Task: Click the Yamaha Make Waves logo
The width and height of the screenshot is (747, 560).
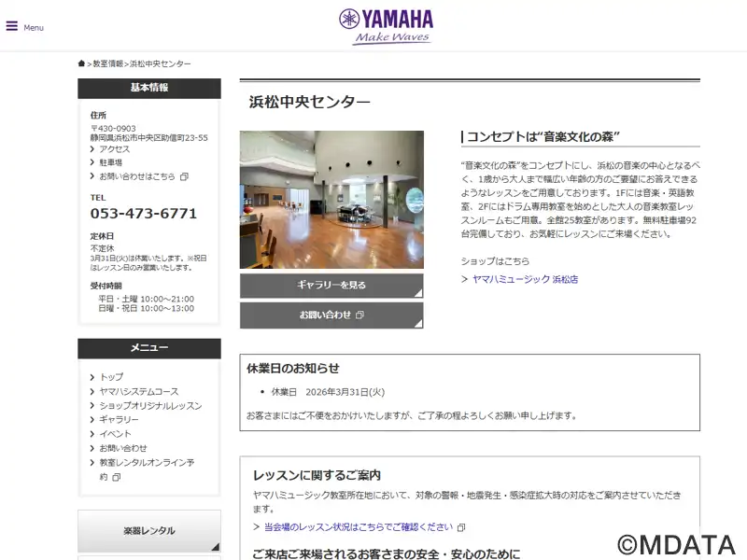Action: click(387, 27)
